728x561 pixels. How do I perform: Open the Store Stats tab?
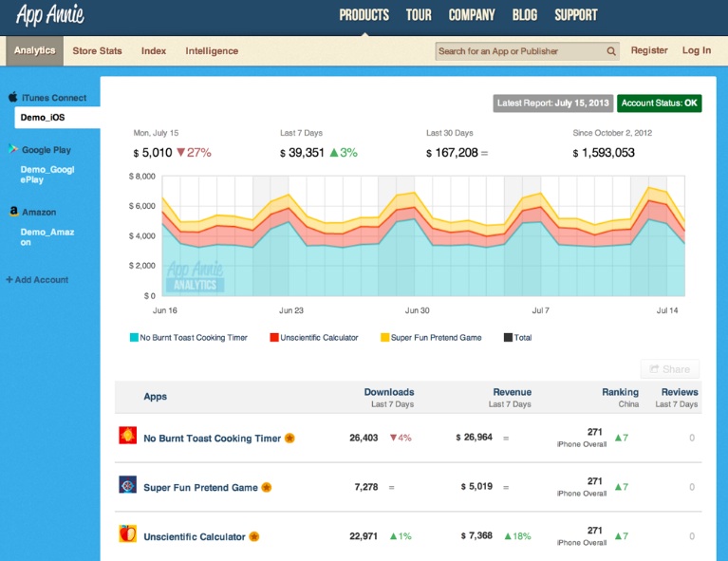coord(97,51)
